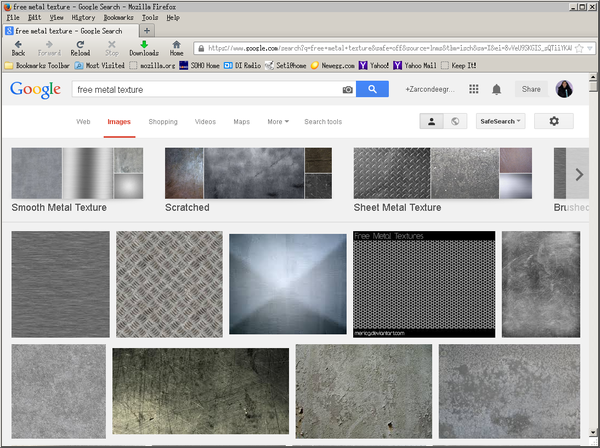Open the Bookmarks menu
The image size is (600, 448).
coord(118,17)
